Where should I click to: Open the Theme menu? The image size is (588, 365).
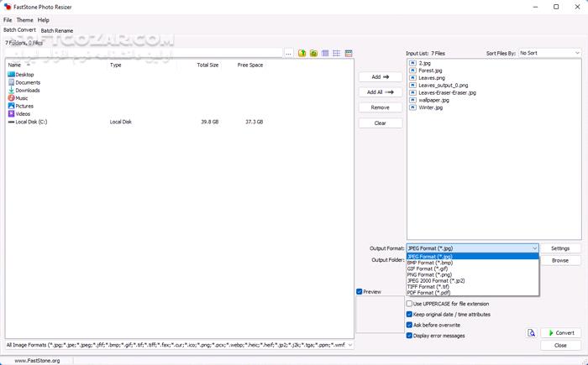click(24, 20)
